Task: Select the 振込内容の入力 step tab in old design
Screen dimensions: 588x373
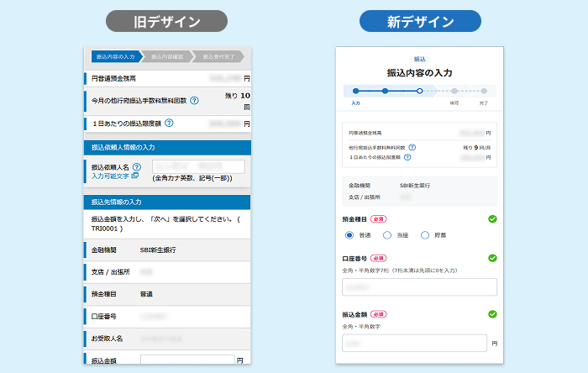Action: pyautogui.click(x=116, y=56)
